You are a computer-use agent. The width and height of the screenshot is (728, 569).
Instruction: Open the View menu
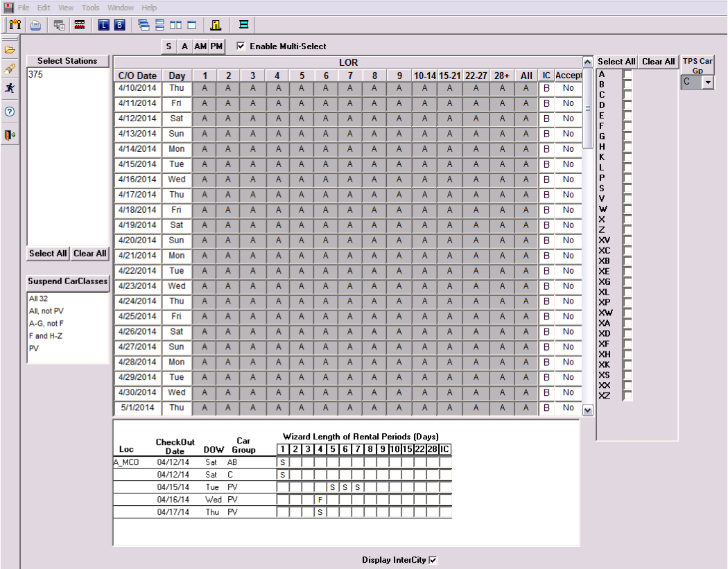click(66, 8)
